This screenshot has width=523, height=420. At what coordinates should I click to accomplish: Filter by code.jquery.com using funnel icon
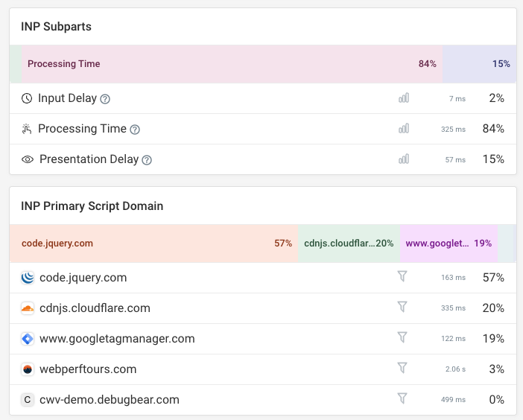point(402,276)
